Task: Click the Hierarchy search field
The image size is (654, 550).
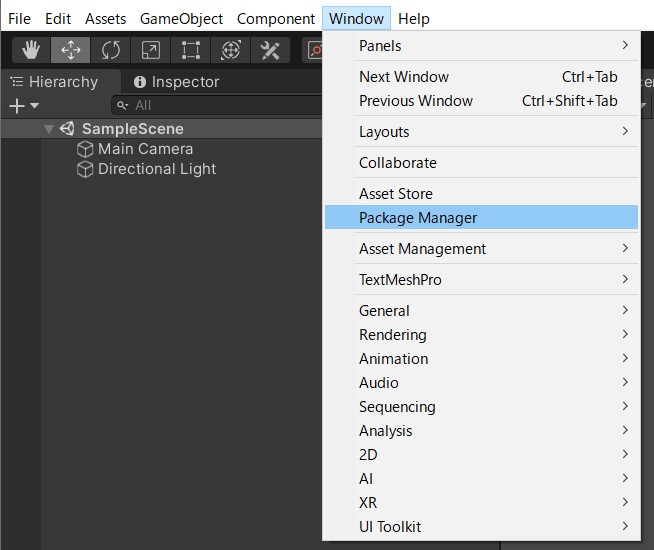Action: pos(220,105)
